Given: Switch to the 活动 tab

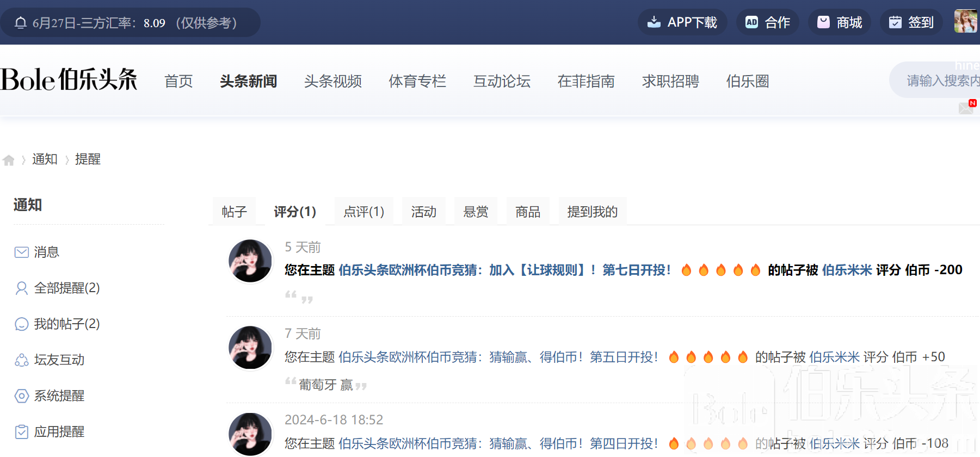Looking at the screenshot, I should tap(424, 211).
